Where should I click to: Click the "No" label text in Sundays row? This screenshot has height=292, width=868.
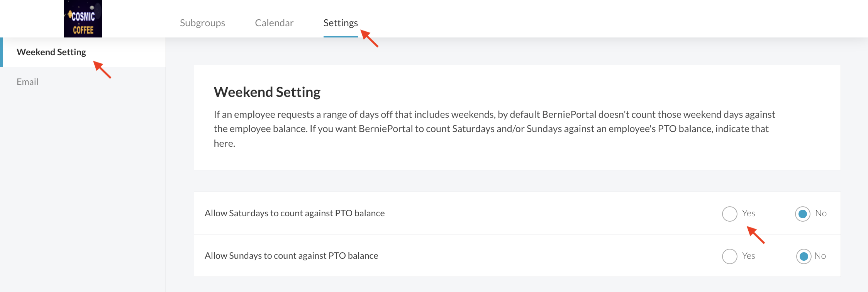pyautogui.click(x=820, y=256)
